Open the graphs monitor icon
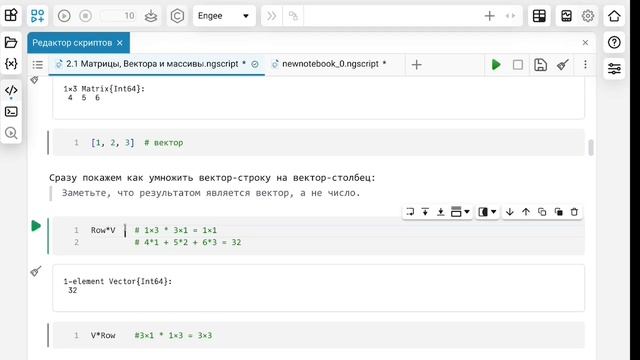The image size is (640, 360). coord(567,16)
